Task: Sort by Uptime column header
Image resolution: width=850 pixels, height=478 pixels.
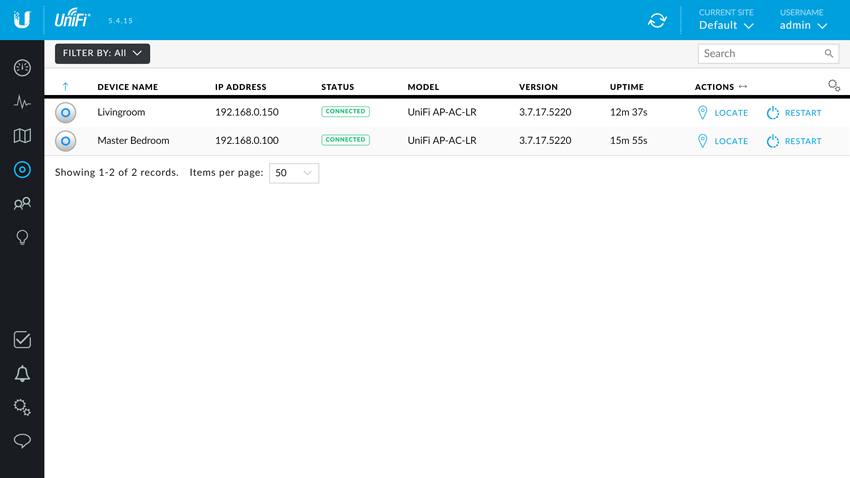Action: click(626, 87)
